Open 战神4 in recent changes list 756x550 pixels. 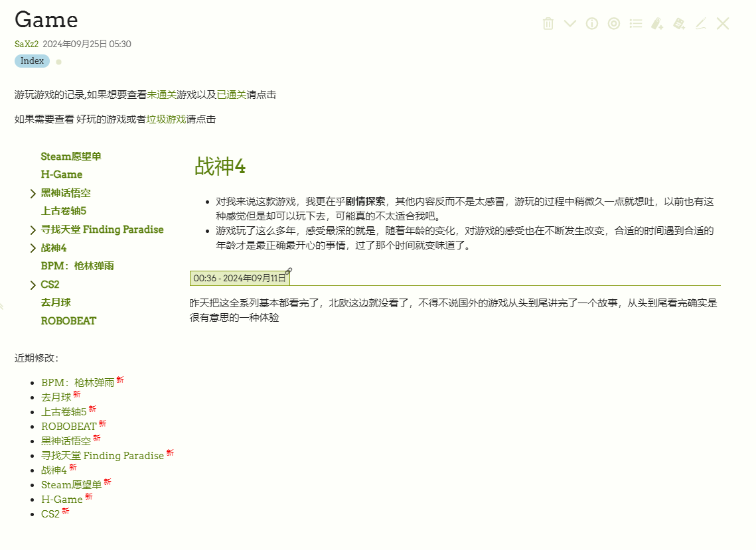[54, 470]
